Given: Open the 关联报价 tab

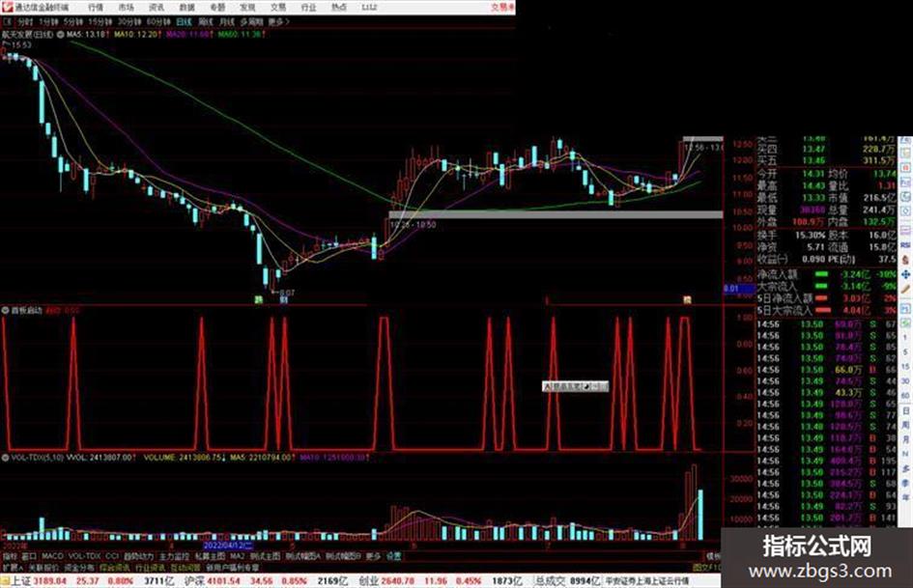Looking at the screenshot, I should (x=43, y=568).
